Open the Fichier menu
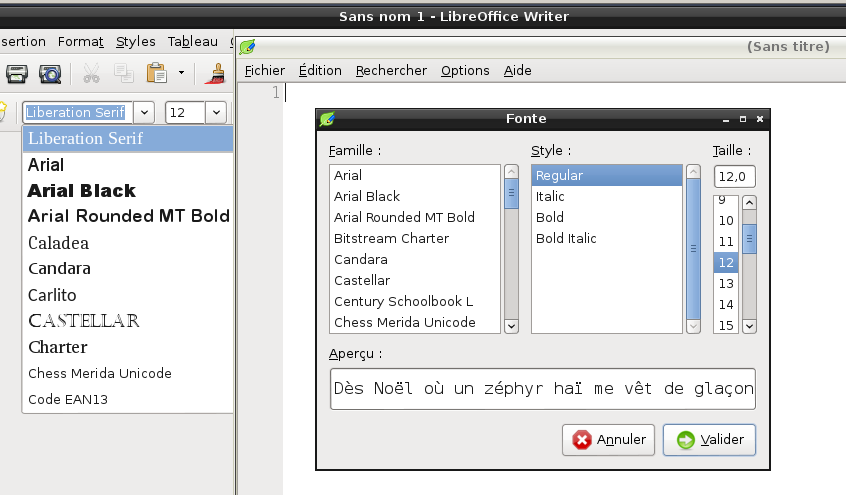This screenshot has width=846, height=495. coord(264,71)
